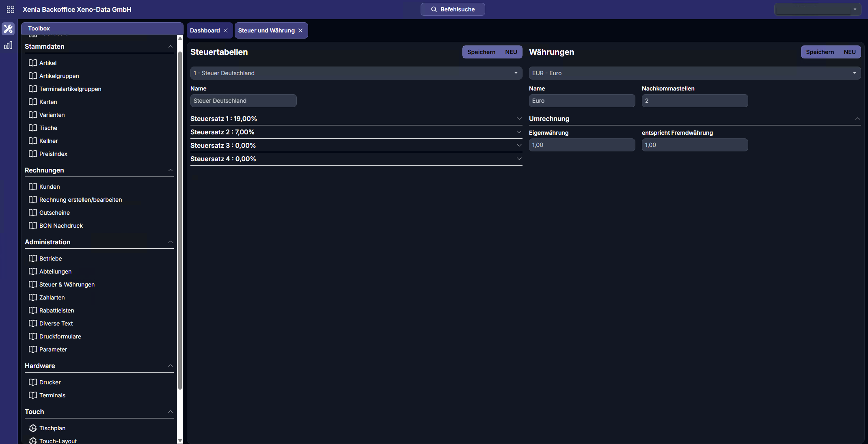Click Speichern in Steuertabellen panel
The height and width of the screenshot is (444, 868).
[x=481, y=52]
